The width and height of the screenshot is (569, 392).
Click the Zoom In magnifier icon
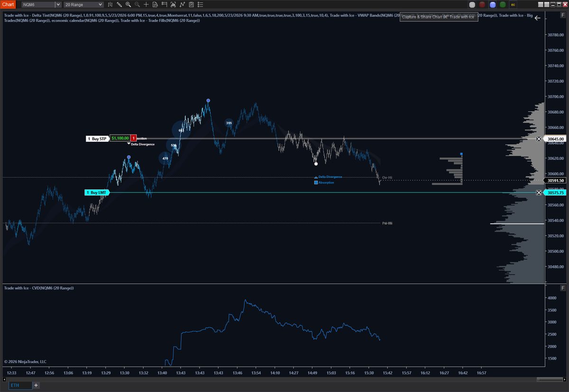point(128,4)
